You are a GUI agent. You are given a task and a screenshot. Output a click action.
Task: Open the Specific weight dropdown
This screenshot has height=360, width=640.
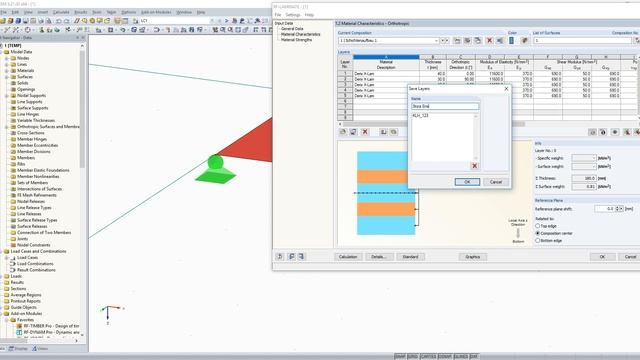click(584, 158)
